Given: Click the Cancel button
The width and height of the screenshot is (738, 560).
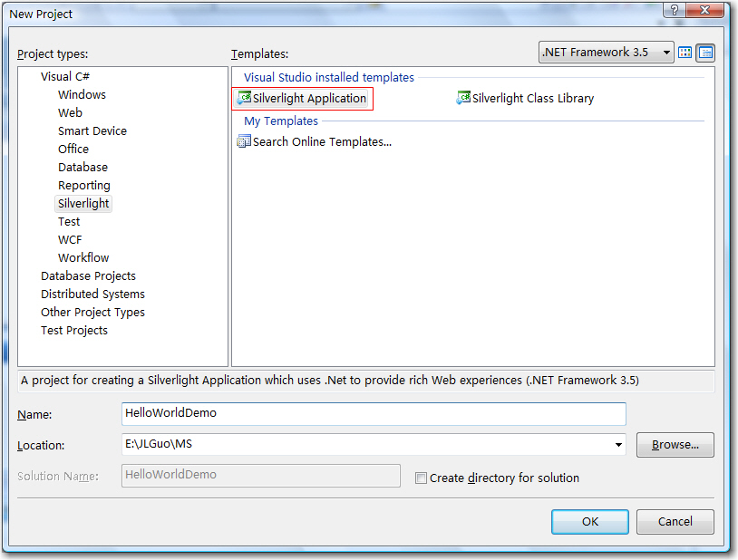Looking at the screenshot, I should pyautogui.click(x=675, y=521).
